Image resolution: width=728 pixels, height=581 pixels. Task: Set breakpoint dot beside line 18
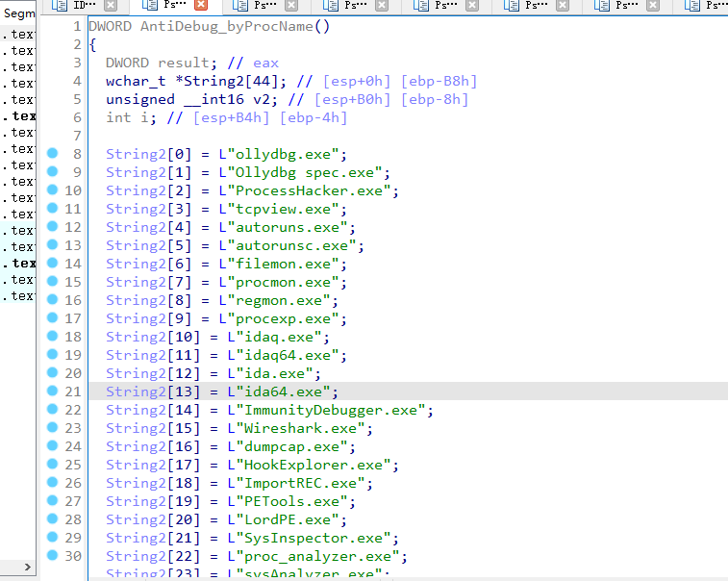pos(53,336)
